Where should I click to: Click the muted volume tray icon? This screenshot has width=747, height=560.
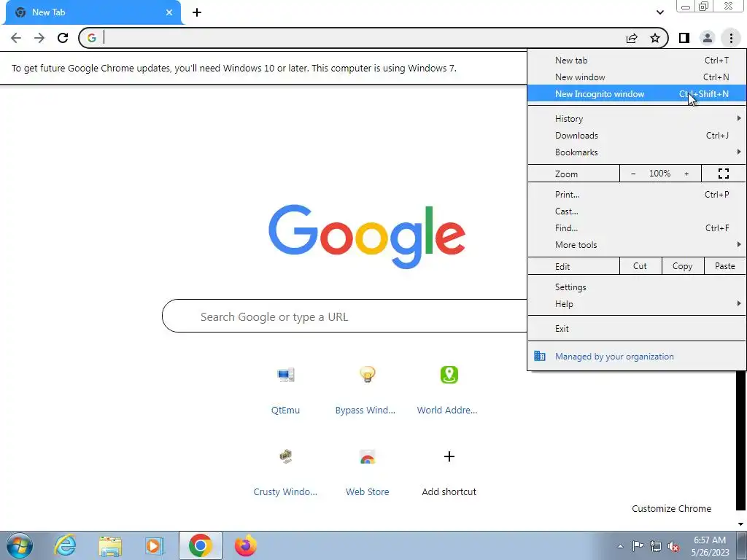coord(673,546)
